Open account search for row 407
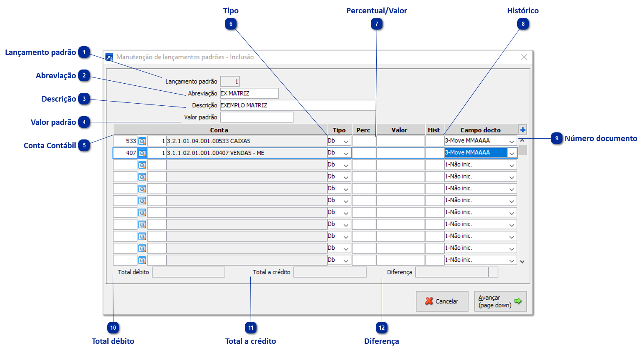644x353 pixels. (142, 153)
